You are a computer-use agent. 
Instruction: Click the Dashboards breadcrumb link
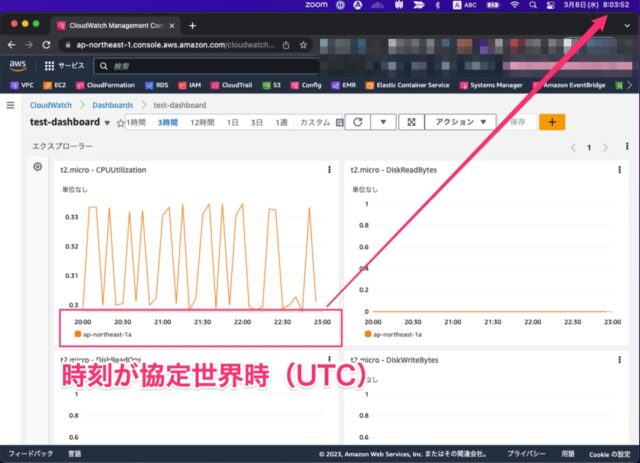[113, 105]
